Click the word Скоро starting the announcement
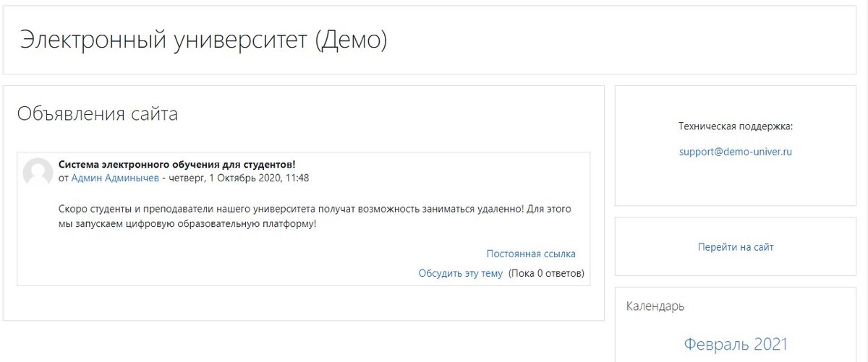The image size is (868, 362). point(74,209)
